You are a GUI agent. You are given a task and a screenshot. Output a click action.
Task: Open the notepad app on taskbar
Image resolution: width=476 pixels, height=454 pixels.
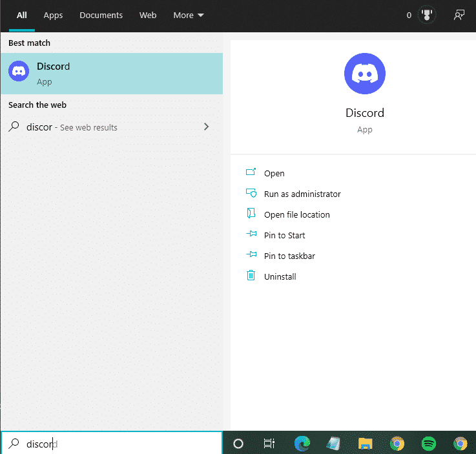[x=333, y=444]
